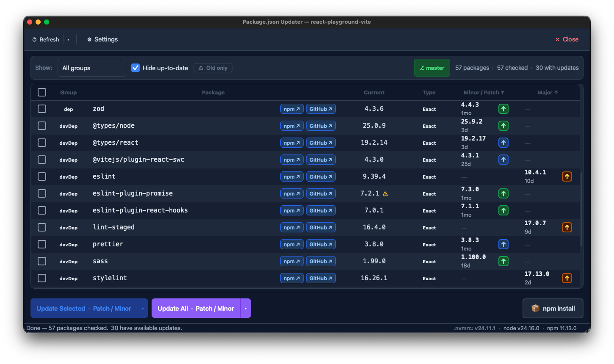Click orange major arrow for lint-staged
The width and height of the screenshot is (614, 364).
567,227
